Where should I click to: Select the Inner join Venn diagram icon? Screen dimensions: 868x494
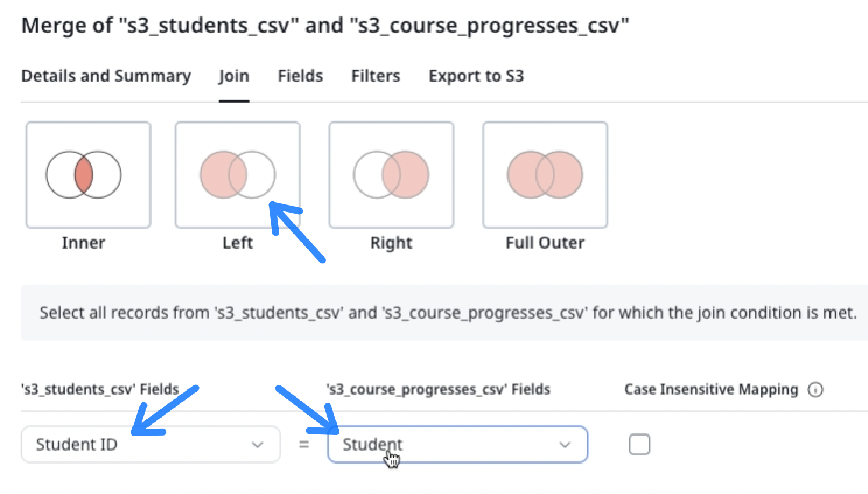click(88, 175)
